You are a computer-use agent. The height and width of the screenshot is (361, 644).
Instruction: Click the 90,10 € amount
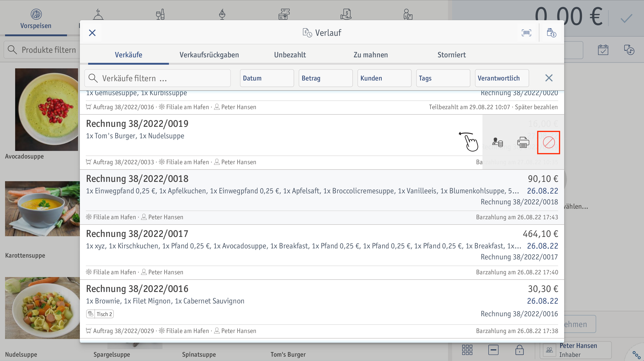click(543, 179)
